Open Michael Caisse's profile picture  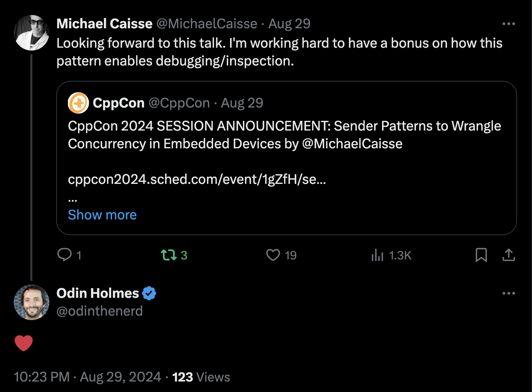pos(32,33)
